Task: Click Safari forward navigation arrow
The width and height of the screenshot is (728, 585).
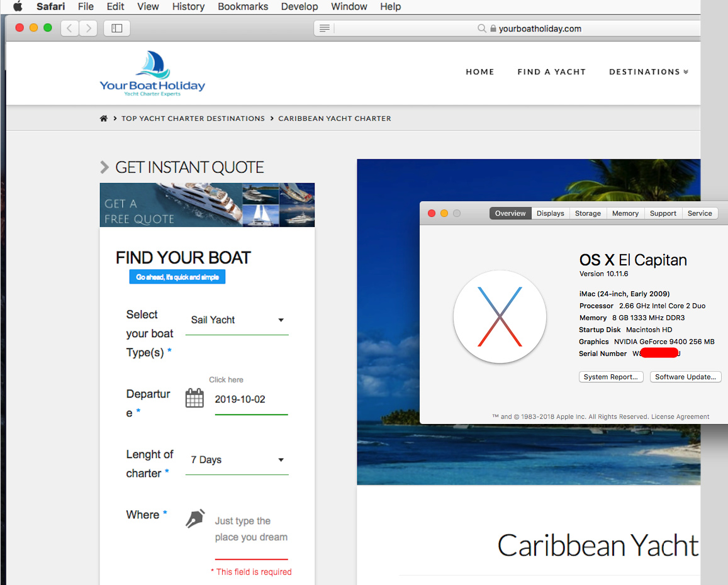Action: 88,28
